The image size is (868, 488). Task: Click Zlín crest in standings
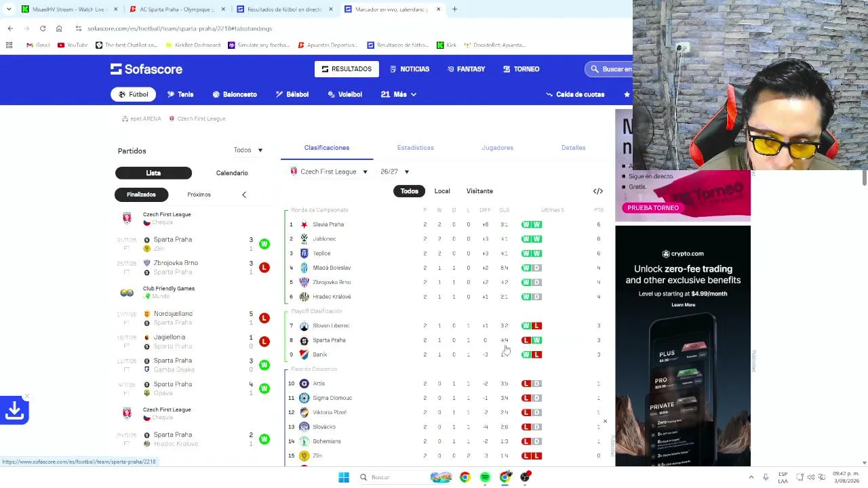304,455
